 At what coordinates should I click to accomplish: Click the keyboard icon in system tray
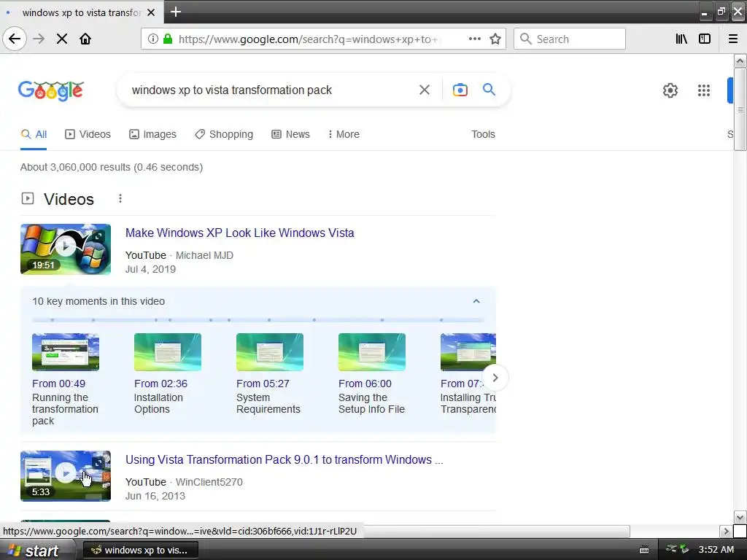click(x=644, y=550)
